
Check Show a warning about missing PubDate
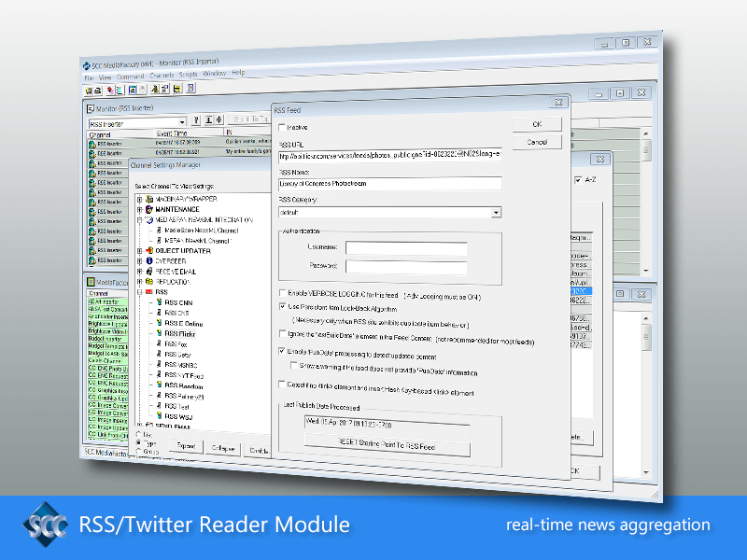pyautogui.click(x=294, y=366)
